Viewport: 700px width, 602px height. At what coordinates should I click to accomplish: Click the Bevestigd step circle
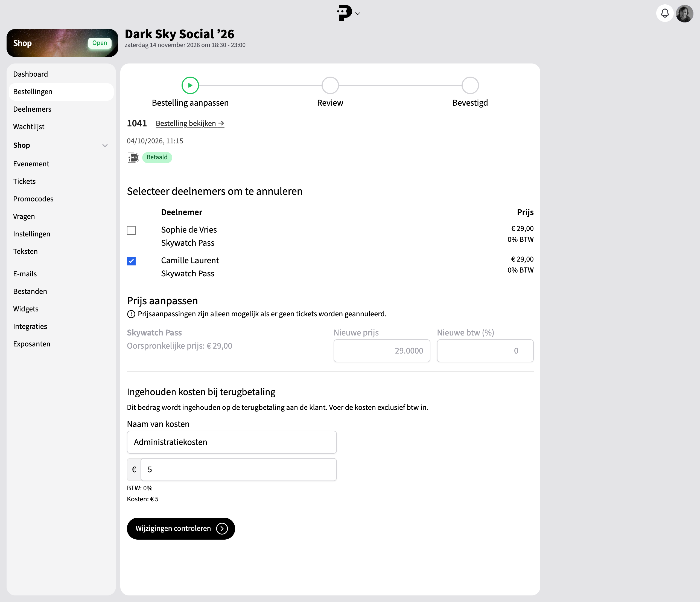click(x=470, y=86)
